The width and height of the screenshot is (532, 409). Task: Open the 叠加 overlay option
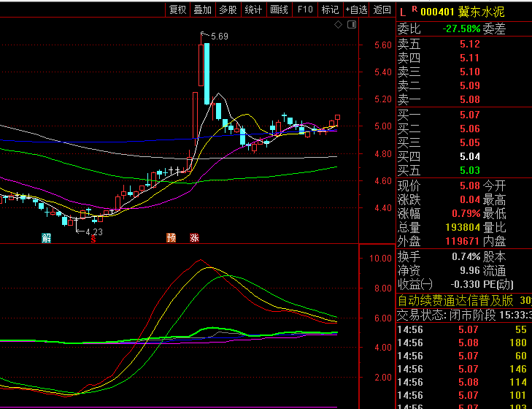[x=202, y=9]
